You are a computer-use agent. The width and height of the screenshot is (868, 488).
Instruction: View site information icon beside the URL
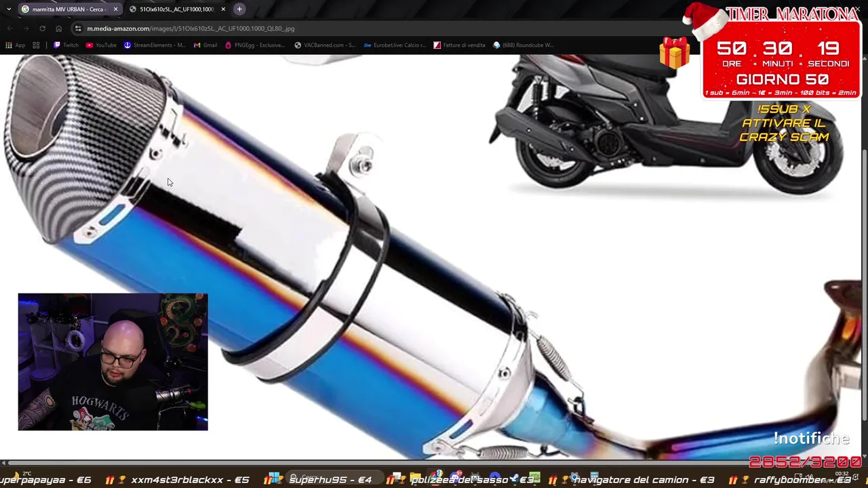pos(78,28)
